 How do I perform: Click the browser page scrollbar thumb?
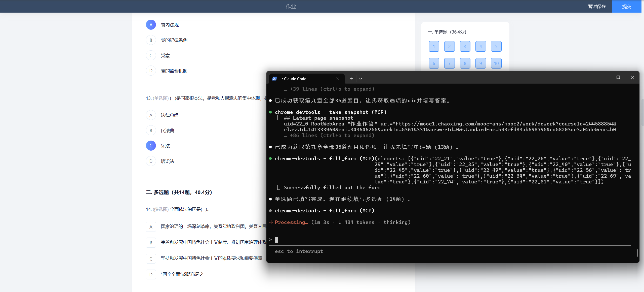(642, 112)
